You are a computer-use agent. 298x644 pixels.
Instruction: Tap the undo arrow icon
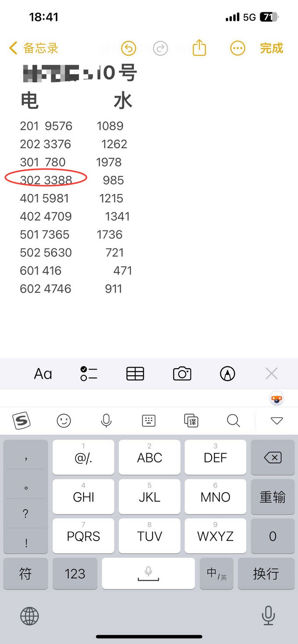[x=128, y=48]
